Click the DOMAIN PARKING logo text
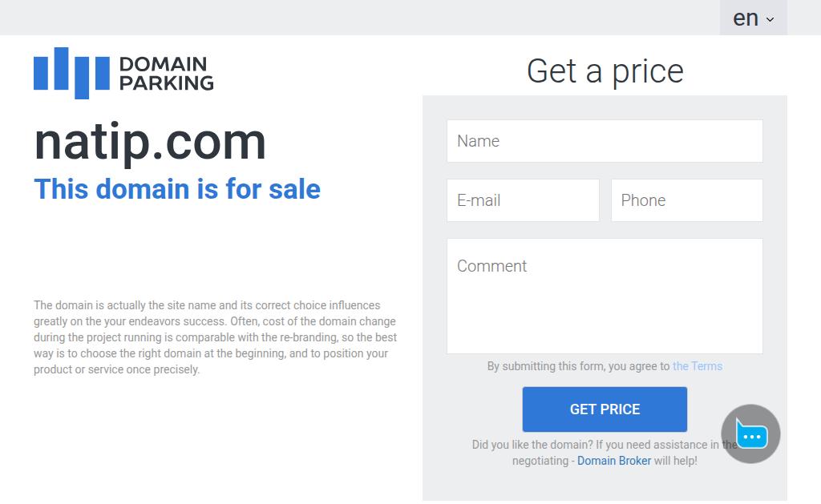821x504 pixels. click(x=166, y=73)
